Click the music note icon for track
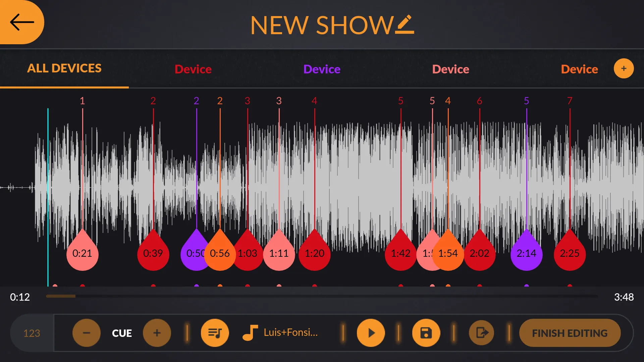 tap(250, 333)
